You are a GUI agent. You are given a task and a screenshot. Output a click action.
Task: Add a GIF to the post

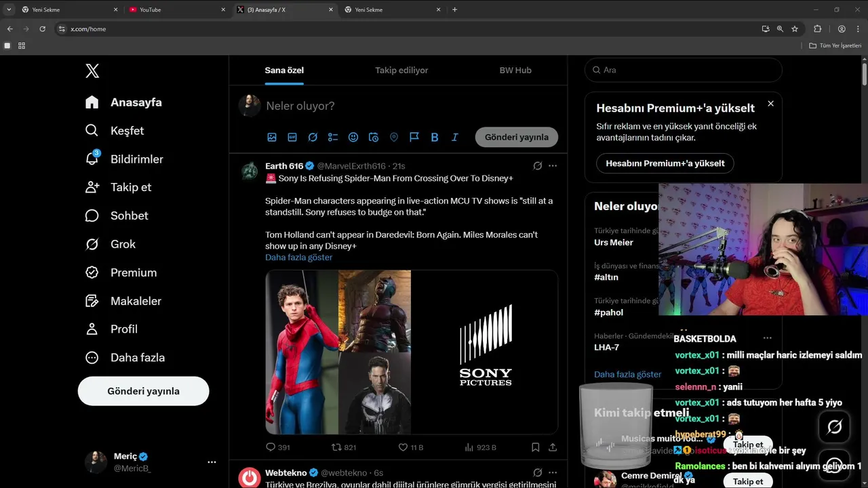(x=292, y=137)
